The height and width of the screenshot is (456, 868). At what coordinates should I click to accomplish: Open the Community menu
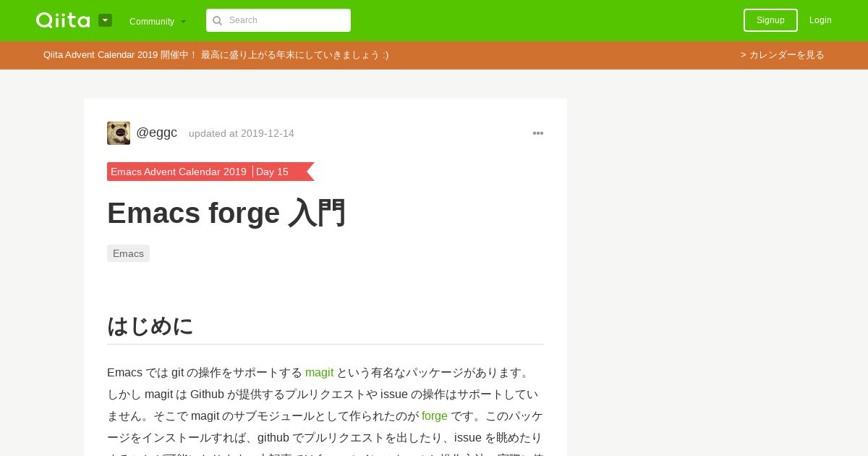click(158, 21)
